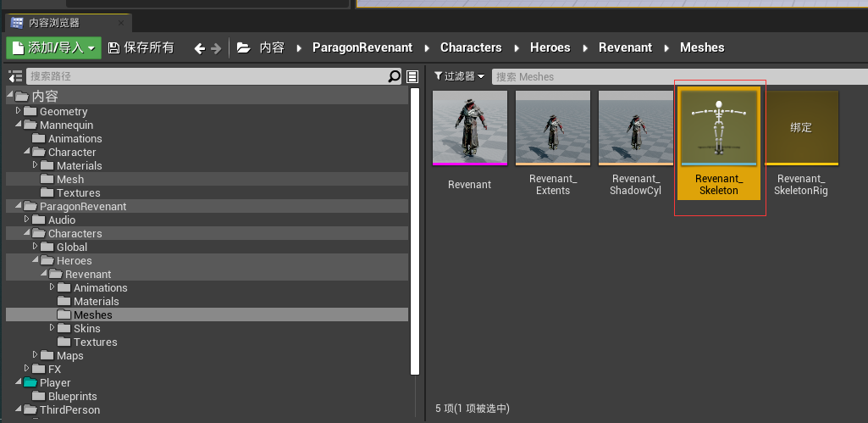The width and height of the screenshot is (868, 423).
Task: Click the item count text 5 项(1 项被选中)
Action: pos(473,409)
